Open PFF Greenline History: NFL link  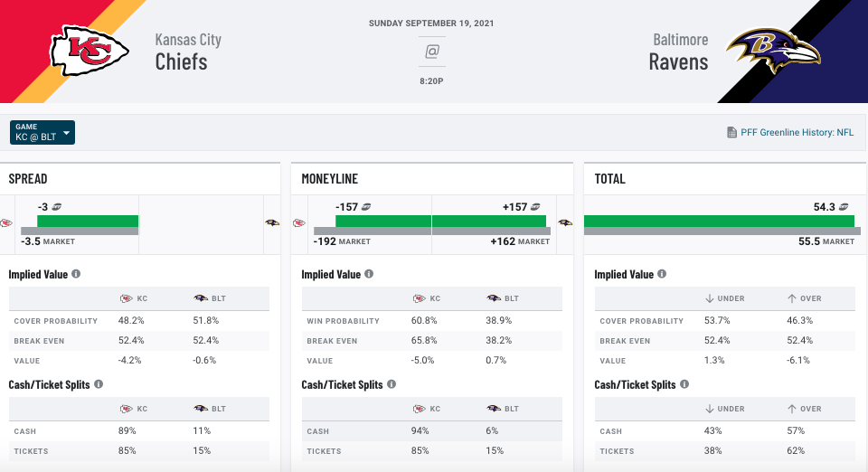[797, 132]
